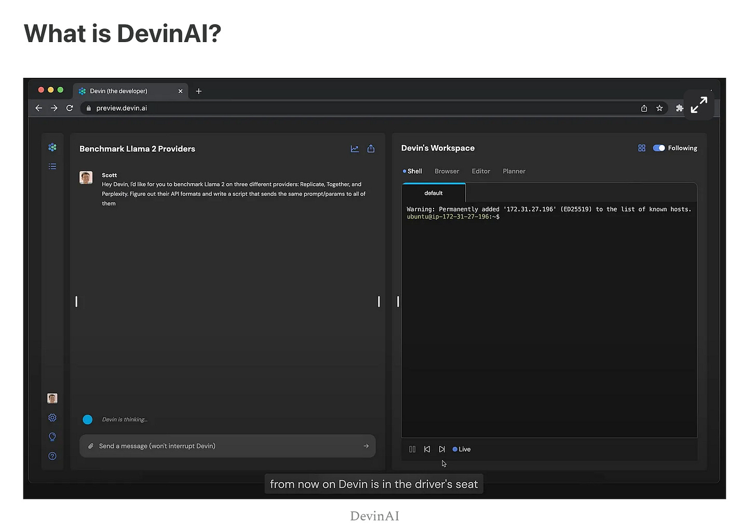Pause the workspace playback

pyautogui.click(x=412, y=449)
